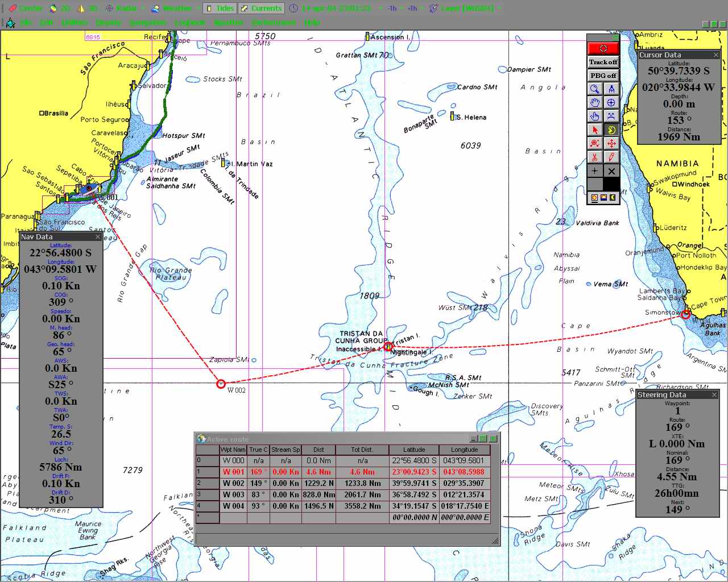Click the X delete mark tool
Viewport: 728px width, 582px height.
(x=611, y=171)
